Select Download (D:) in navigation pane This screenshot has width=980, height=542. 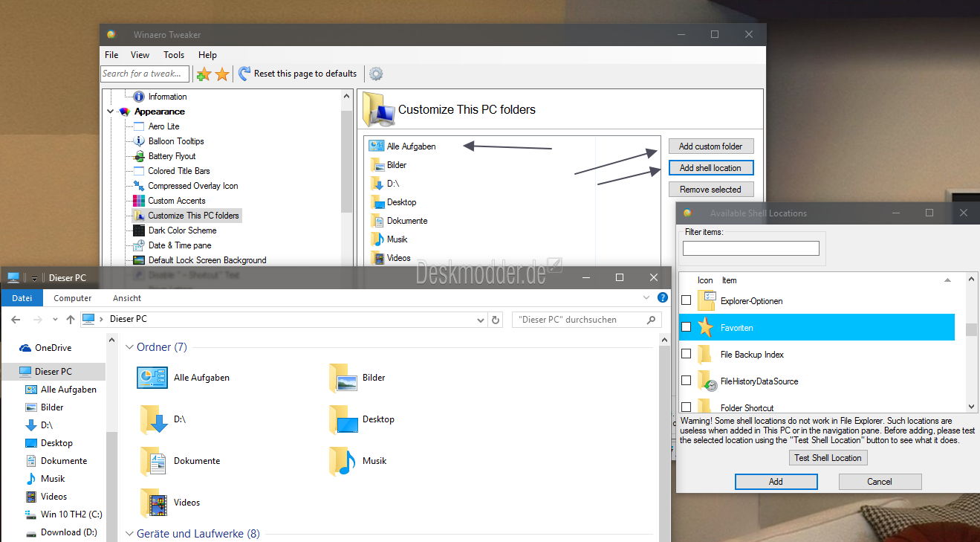[x=68, y=532]
